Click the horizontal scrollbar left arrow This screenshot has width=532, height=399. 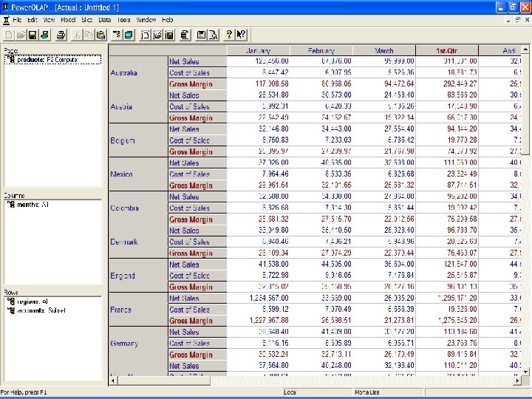pyautogui.click(x=112, y=381)
